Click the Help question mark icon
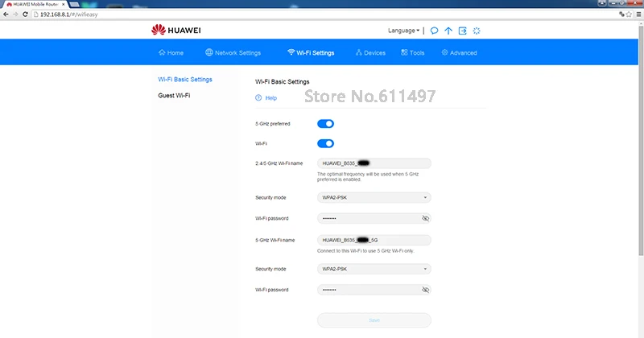Image resolution: width=644 pixels, height=338 pixels. click(258, 97)
